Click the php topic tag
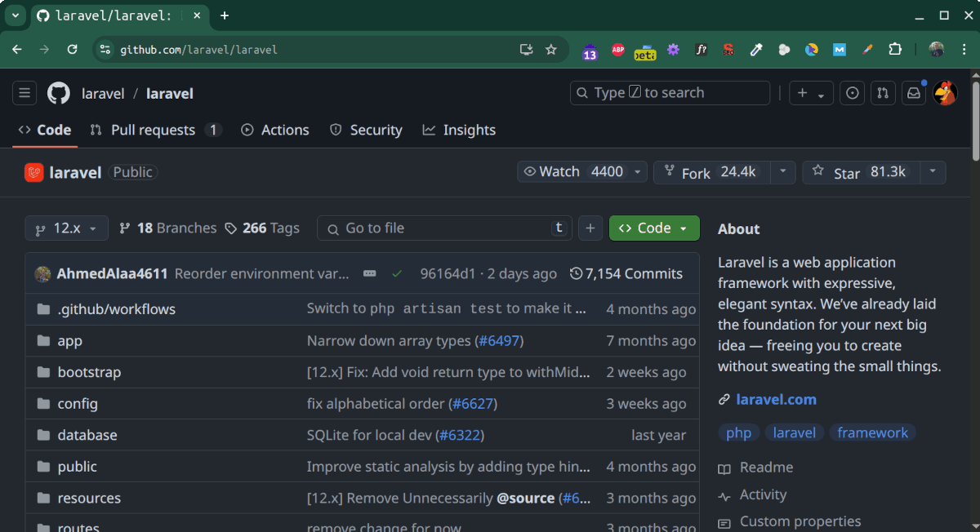Screen dimensions: 980x532 tap(738, 433)
